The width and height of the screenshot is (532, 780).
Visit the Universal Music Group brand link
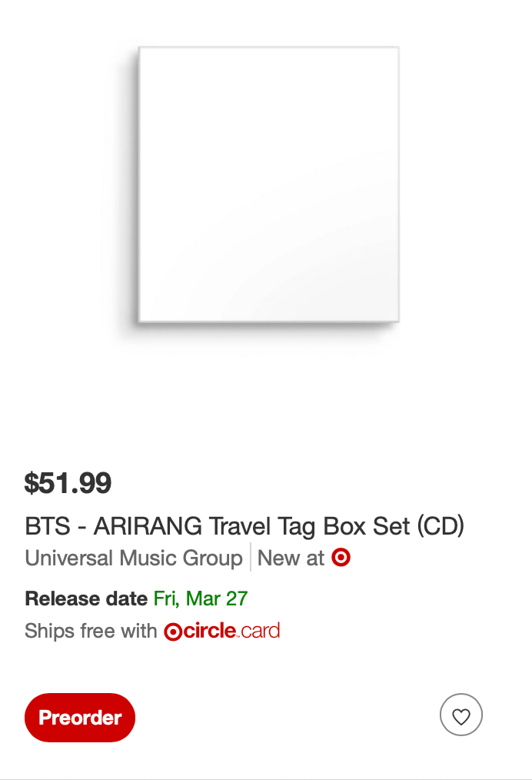pyautogui.click(x=134, y=558)
